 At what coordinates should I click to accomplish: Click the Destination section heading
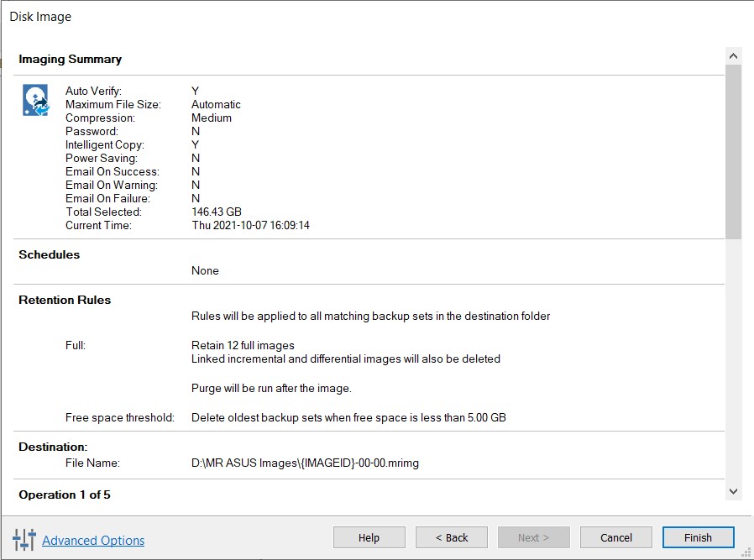pos(53,447)
